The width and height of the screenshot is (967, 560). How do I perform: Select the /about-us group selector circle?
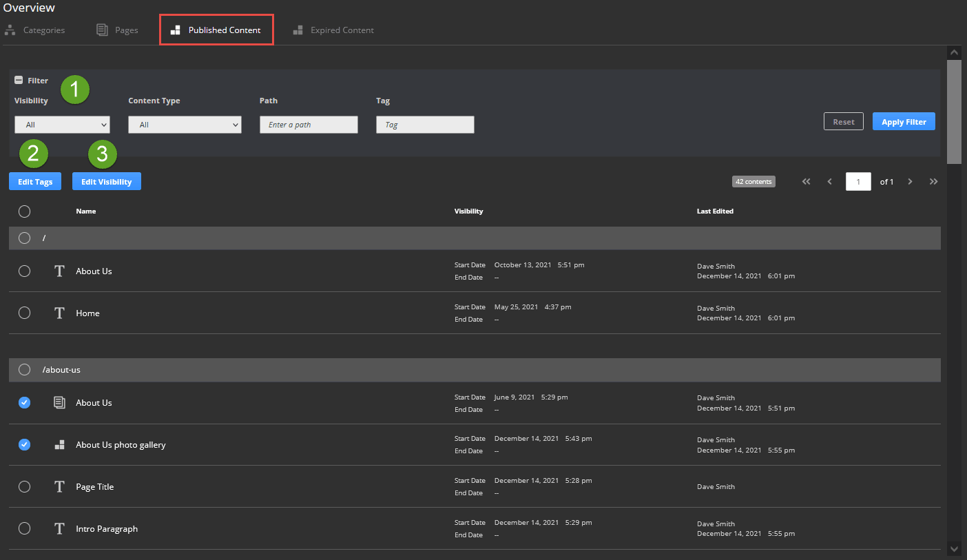[x=24, y=369]
